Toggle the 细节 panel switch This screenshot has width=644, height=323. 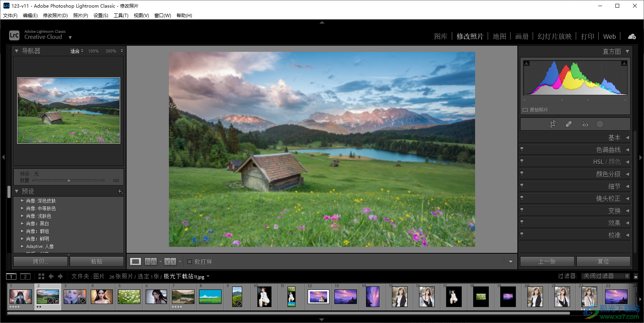coord(522,186)
